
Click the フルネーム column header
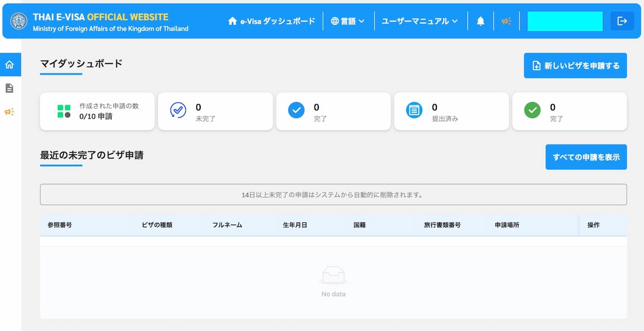[228, 225]
